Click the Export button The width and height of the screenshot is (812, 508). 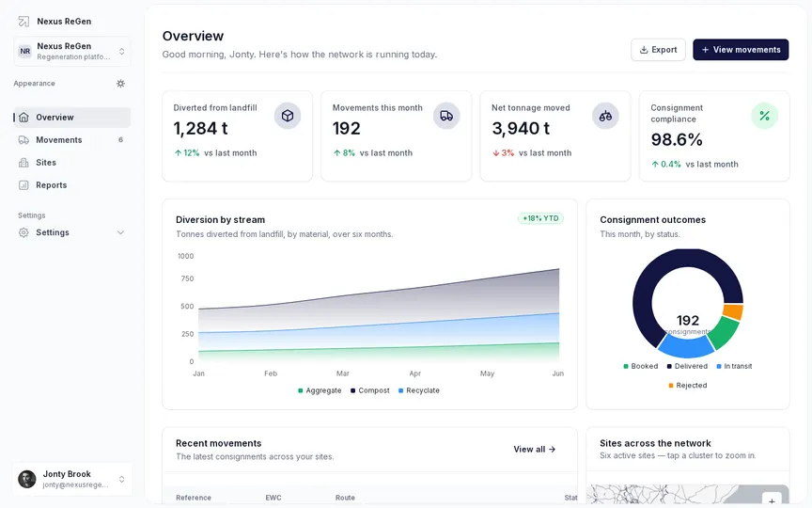pyautogui.click(x=658, y=50)
